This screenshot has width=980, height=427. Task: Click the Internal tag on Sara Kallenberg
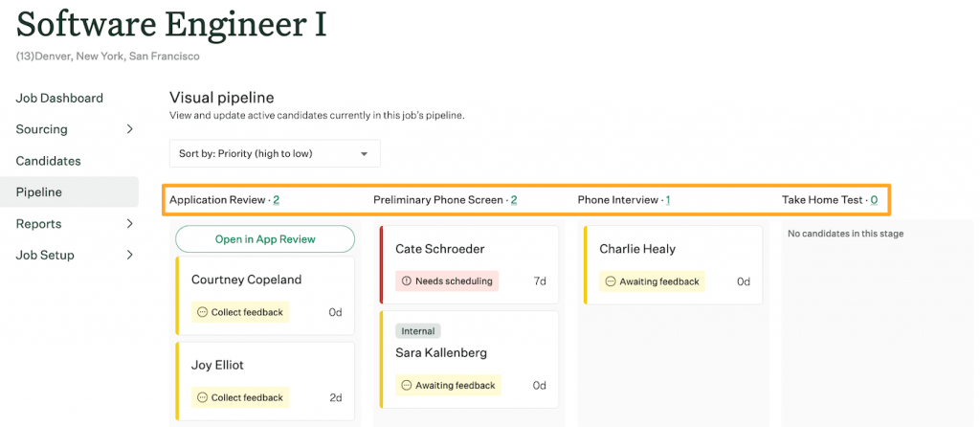point(418,330)
